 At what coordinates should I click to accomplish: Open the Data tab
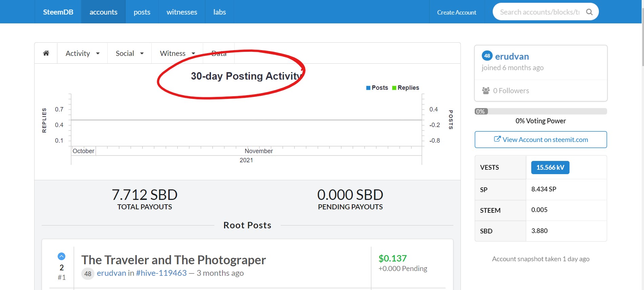coord(219,53)
